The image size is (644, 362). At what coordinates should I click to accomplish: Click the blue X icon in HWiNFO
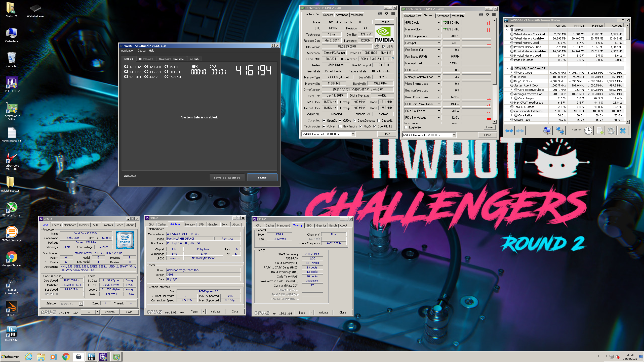tap(623, 131)
